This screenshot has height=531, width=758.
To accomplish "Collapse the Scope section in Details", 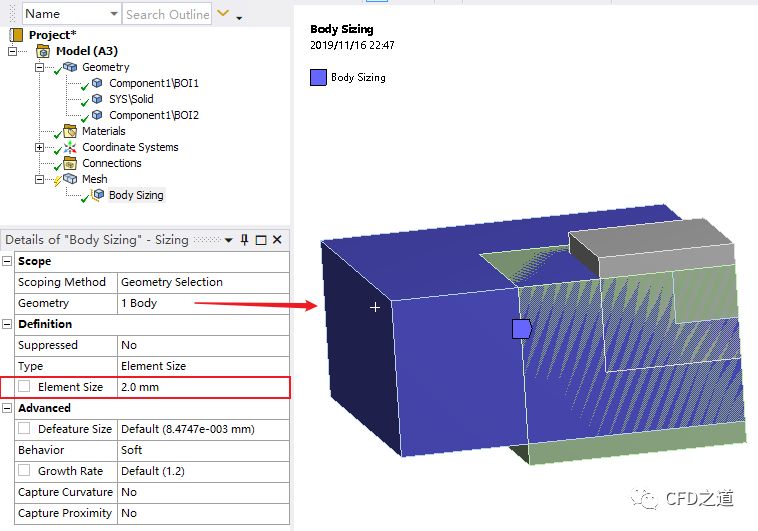I will [8, 261].
